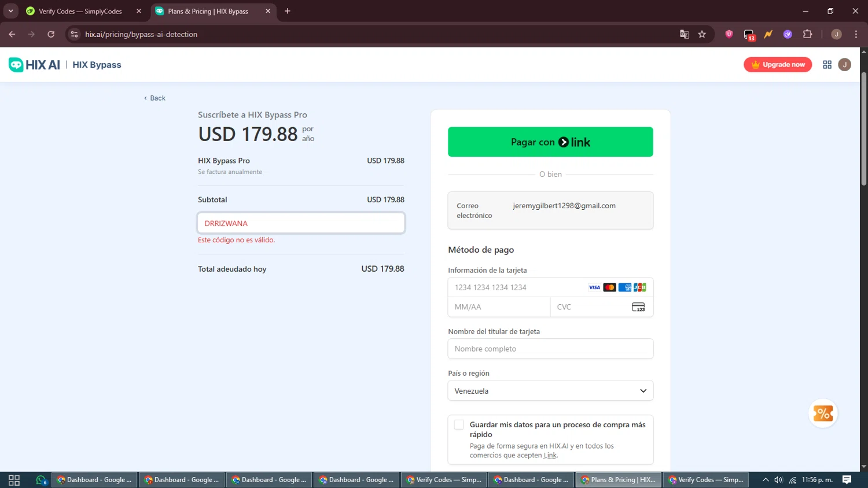
Task: Open the extension with red 13 badge
Action: point(749,35)
